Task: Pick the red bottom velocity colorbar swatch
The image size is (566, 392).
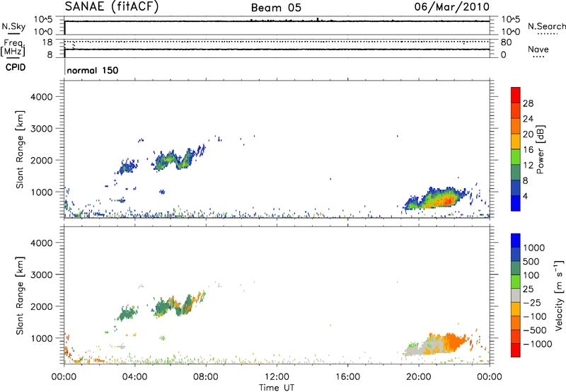Action: (516, 350)
